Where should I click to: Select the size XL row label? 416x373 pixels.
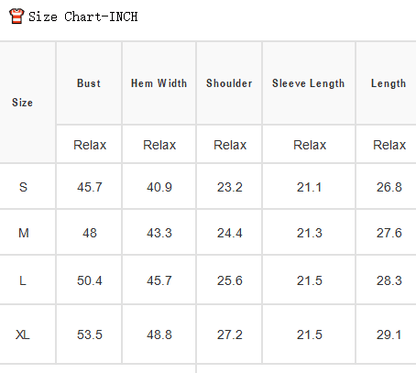[x=22, y=334]
